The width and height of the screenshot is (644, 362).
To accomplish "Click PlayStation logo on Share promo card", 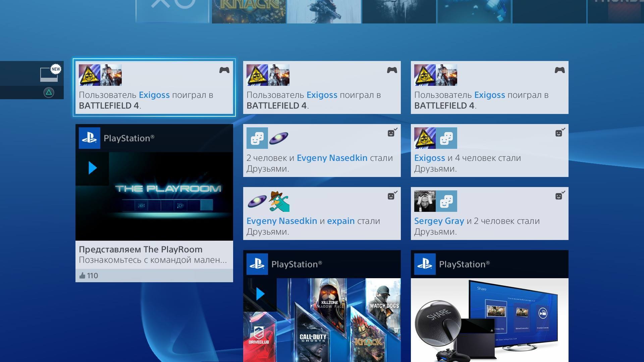I will click(x=425, y=264).
